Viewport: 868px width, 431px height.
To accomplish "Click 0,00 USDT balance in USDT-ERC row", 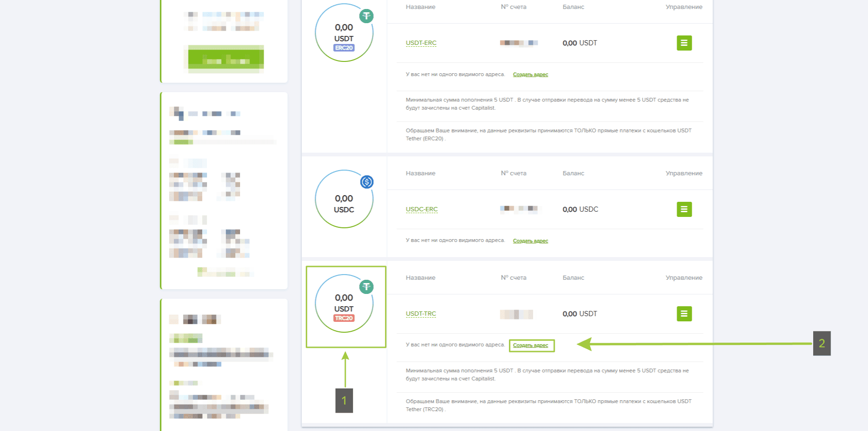I will click(x=580, y=43).
